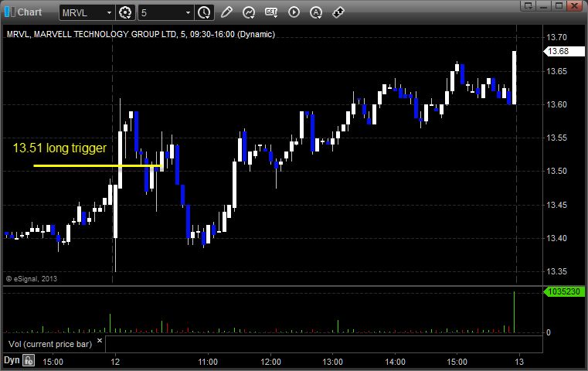Click the 13:00 time axis label
Image resolution: width=588 pixels, height=371 pixels.
332,362
